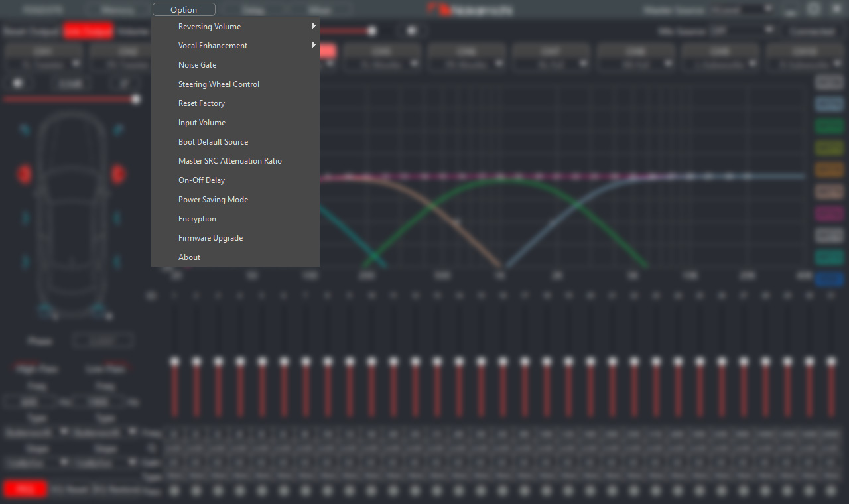Open Boot Default Source option
Image resolution: width=849 pixels, height=504 pixels.
[213, 142]
